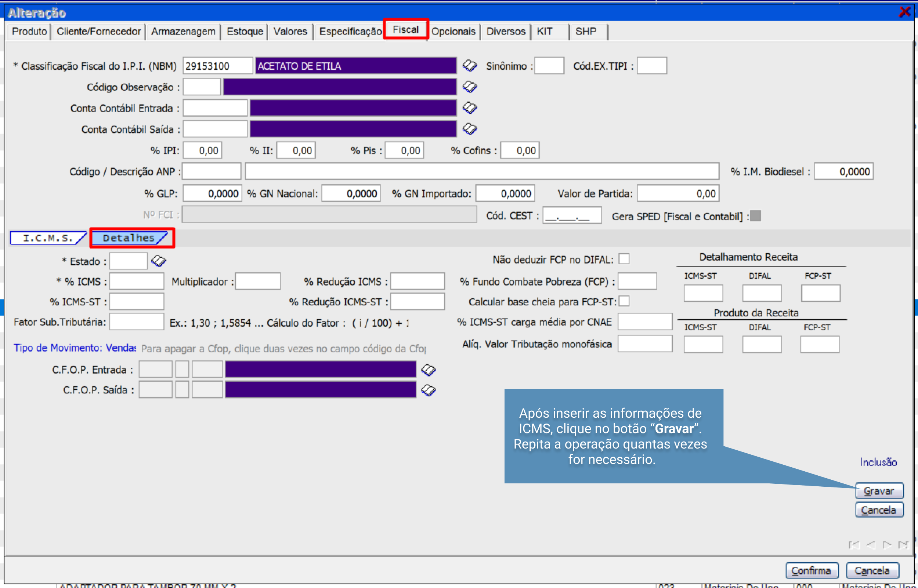The height and width of the screenshot is (588, 918).
Task: Open C.F.O.P. Saída lookup icon
Action: pos(428,390)
